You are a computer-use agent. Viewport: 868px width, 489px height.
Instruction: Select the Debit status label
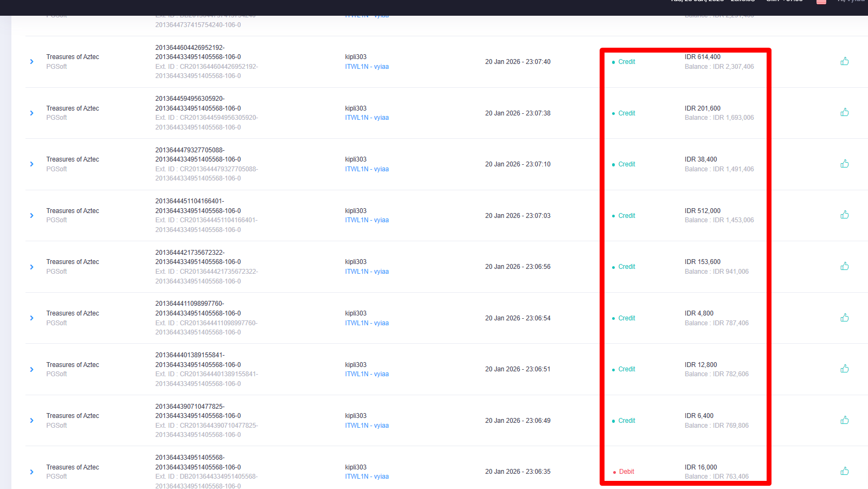coord(626,472)
